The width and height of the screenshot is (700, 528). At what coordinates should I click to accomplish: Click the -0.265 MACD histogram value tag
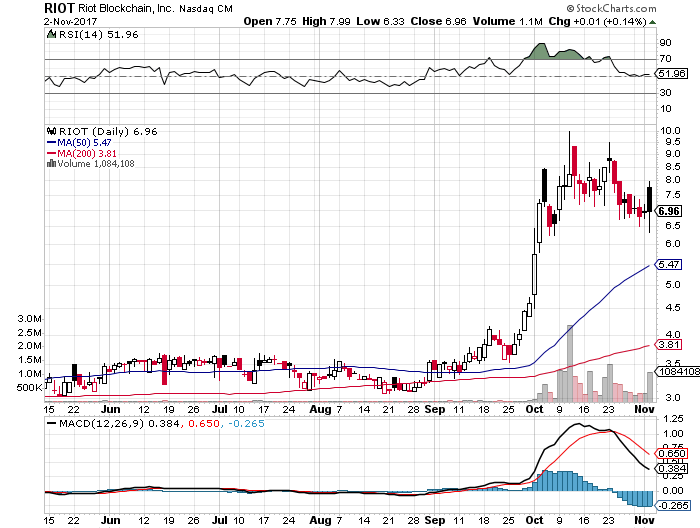(x=672, y=506)
